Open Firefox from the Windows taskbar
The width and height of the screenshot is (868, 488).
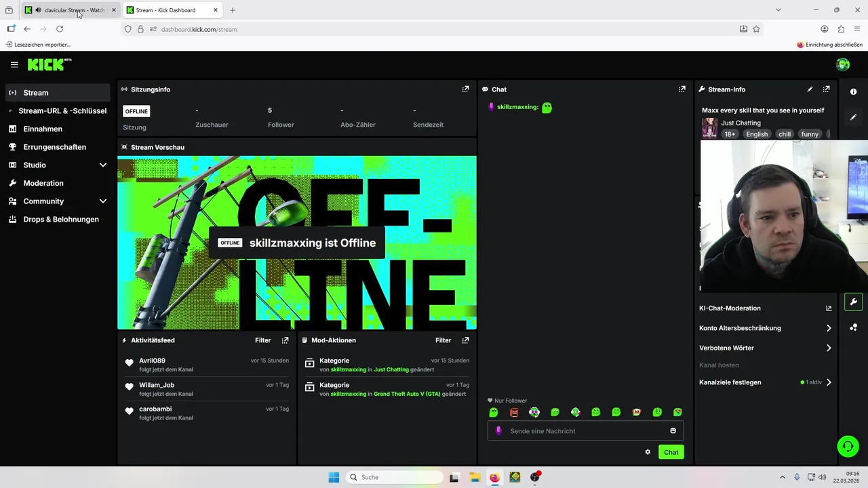pos(494,477)
